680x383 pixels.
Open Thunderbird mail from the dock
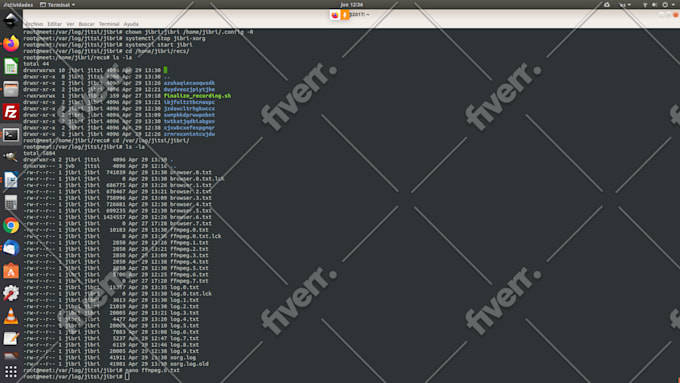(x=11, y=248)
